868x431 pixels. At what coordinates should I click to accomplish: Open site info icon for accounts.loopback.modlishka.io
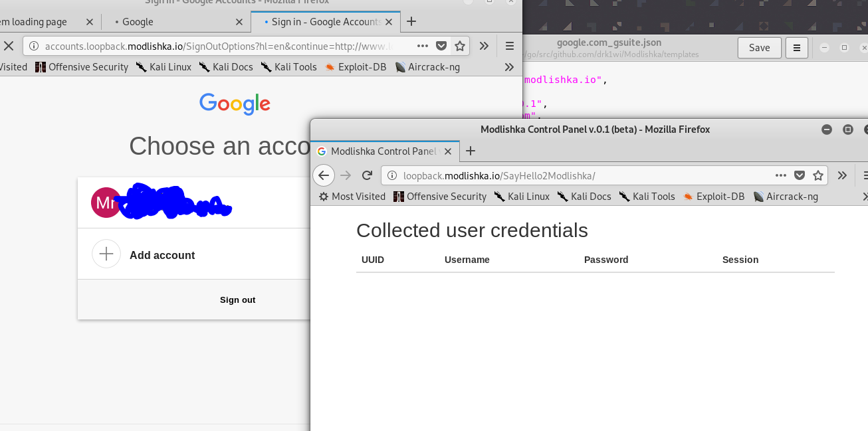click(x=33, y=46)
